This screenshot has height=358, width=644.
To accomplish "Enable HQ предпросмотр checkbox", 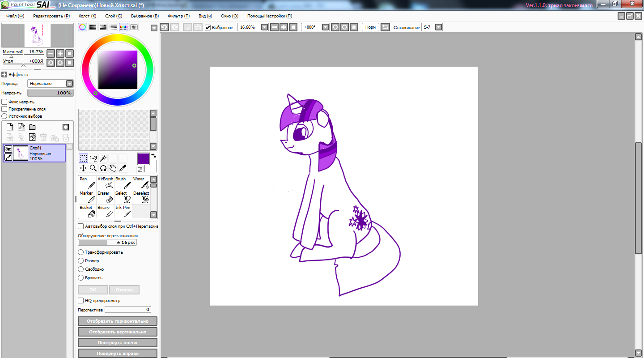I will (x=81, y=301).
